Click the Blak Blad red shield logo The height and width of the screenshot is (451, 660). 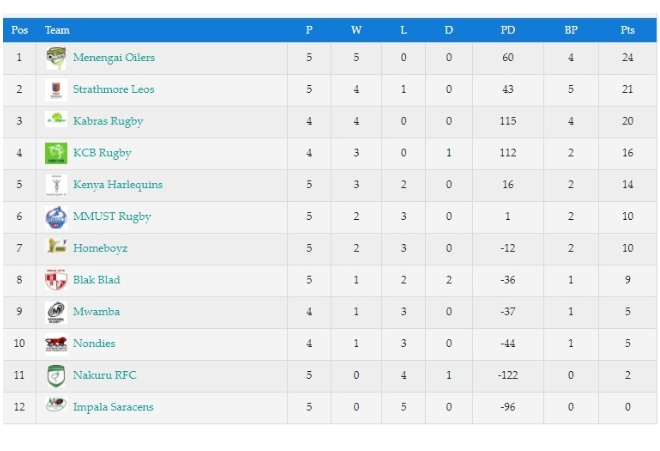[x=56, y=280]
